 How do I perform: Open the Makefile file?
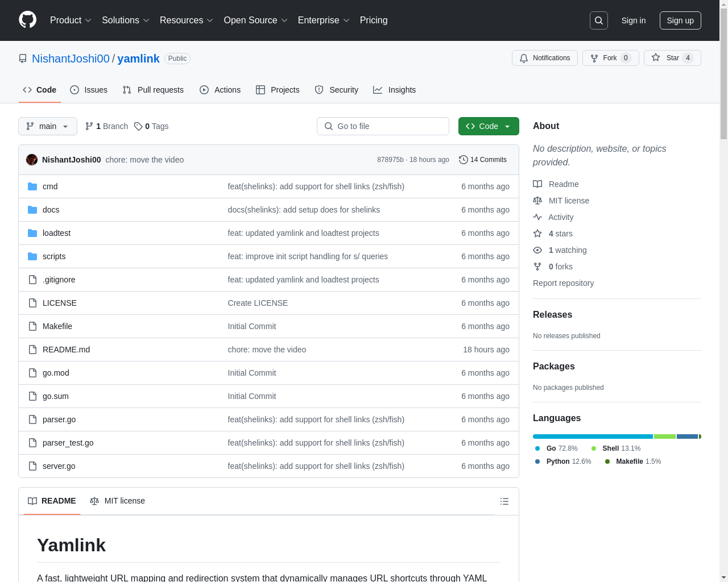click(x=57, y=326)
